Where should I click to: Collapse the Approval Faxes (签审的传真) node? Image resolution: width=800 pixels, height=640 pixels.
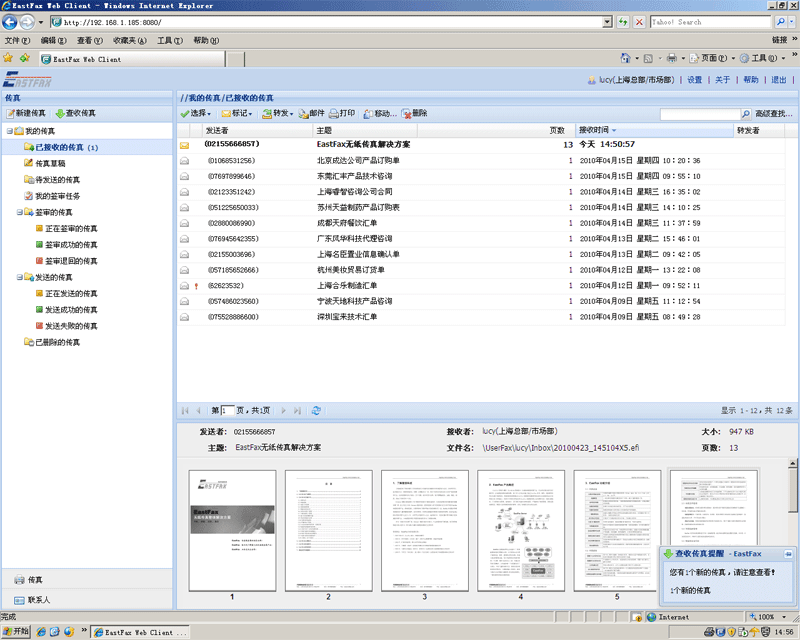(x=19, y=212)
